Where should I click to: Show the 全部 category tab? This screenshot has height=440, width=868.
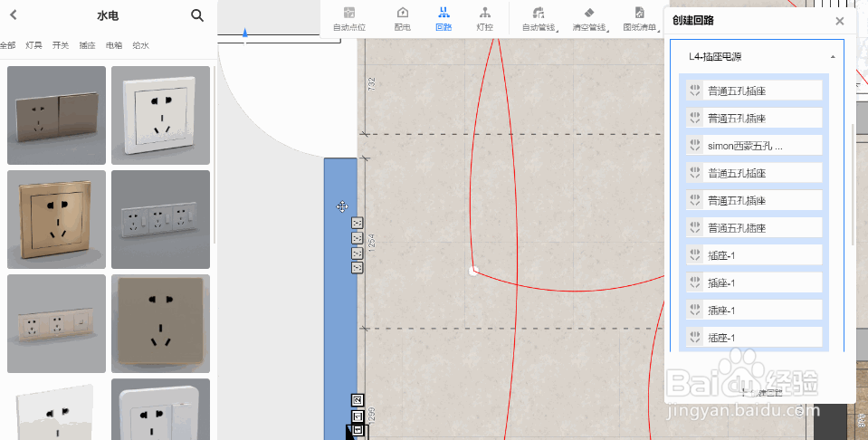point(8,45)
